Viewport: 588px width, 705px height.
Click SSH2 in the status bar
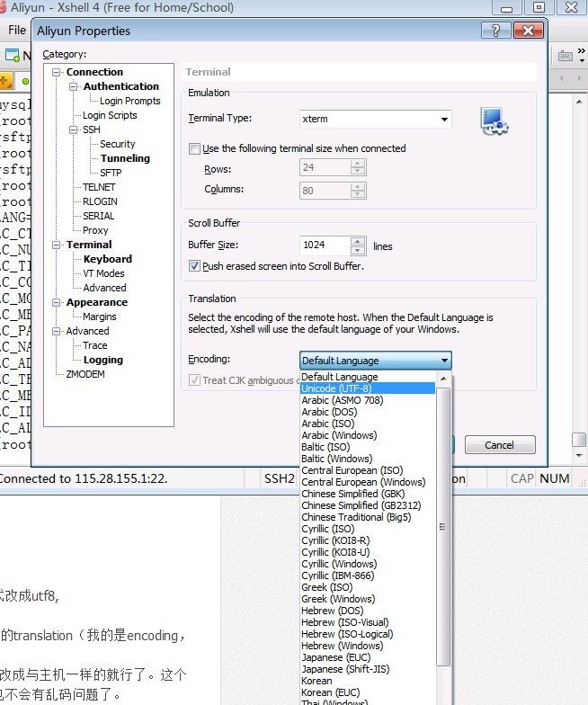(279, 478)
